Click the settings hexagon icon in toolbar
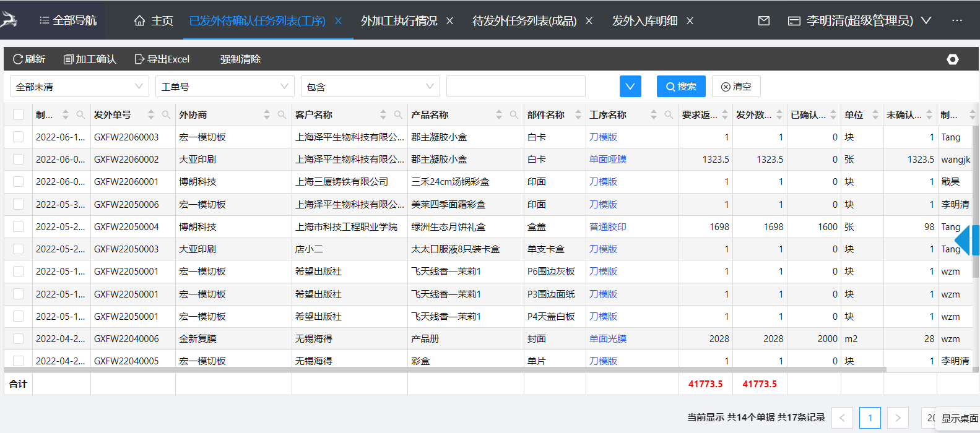 pos(953,59)
